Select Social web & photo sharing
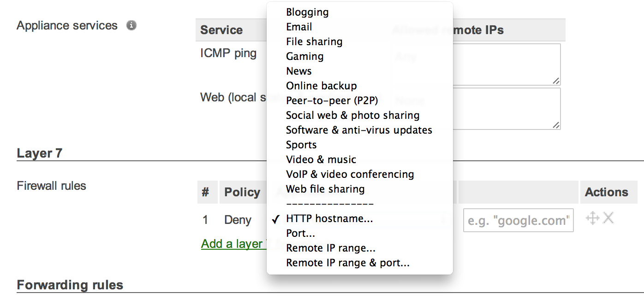The image size is (644, 305). [x=353, y=115]
